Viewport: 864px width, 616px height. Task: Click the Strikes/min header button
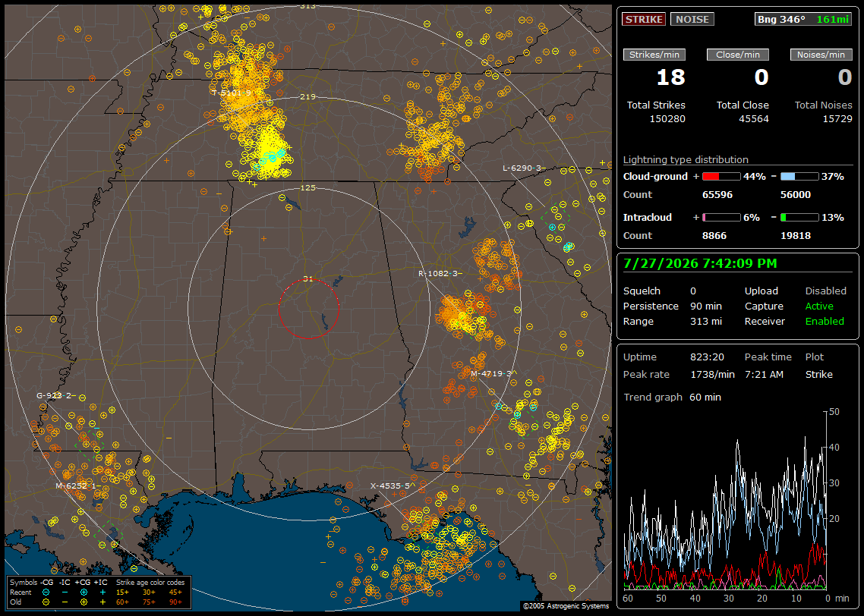coord(654,55)
